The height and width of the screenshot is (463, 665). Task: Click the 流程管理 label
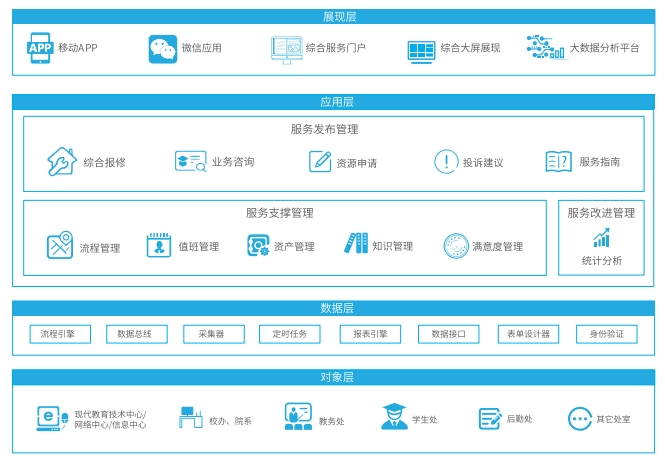tap(100, 248)
